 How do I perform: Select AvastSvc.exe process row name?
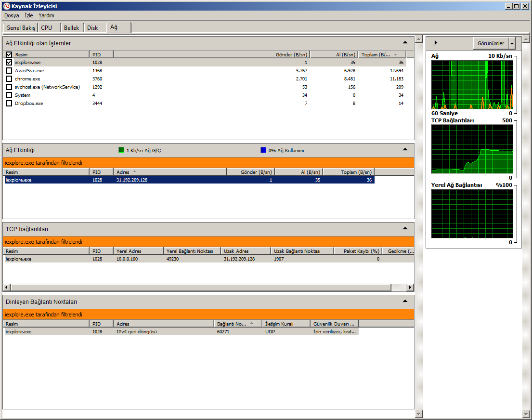29,71
